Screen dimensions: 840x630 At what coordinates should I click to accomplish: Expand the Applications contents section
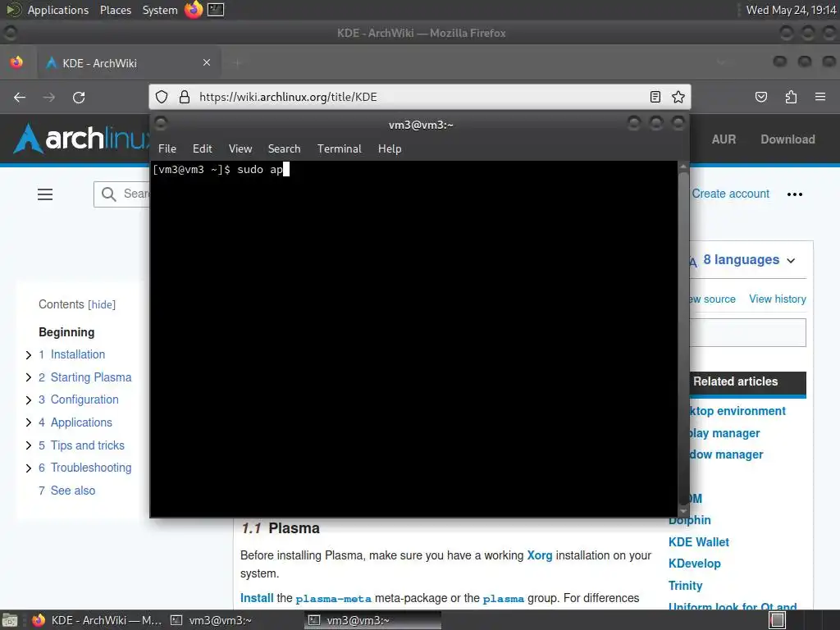click(x=29, y=422)
